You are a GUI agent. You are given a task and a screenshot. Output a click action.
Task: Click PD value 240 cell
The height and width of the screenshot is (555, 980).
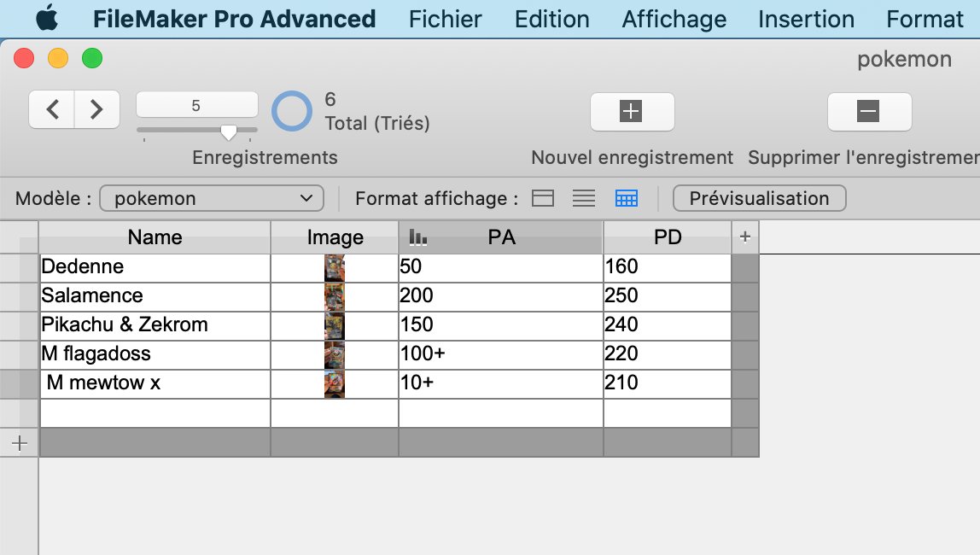[668, 325]
